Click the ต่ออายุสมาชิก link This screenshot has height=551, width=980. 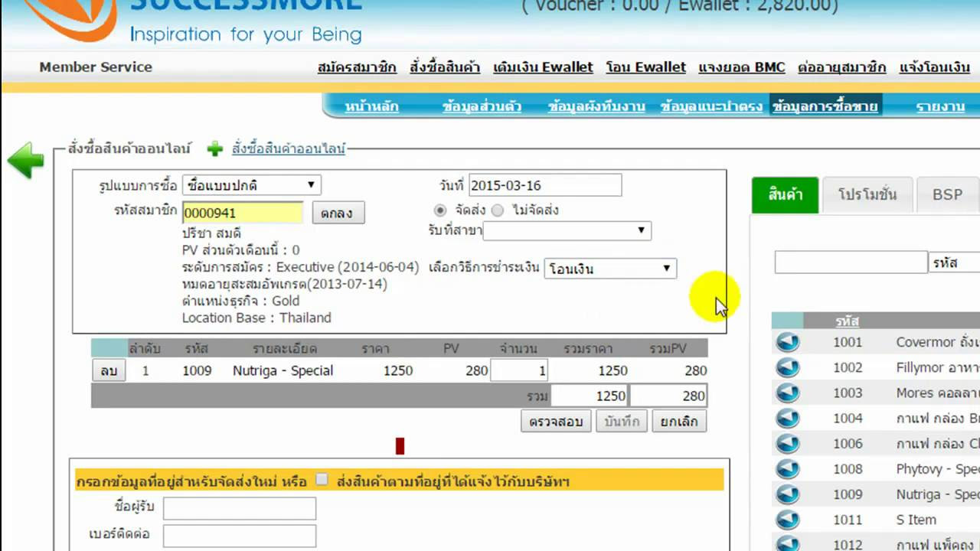pyautogui.click(x=842, y=67)
